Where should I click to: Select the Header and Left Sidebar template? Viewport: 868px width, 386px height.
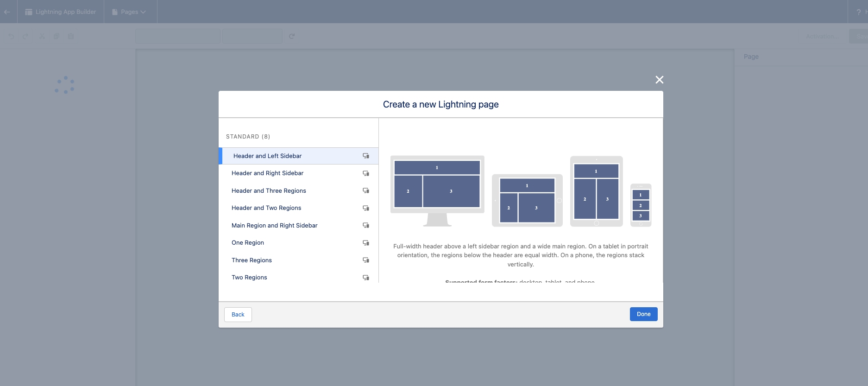[267, 156]
